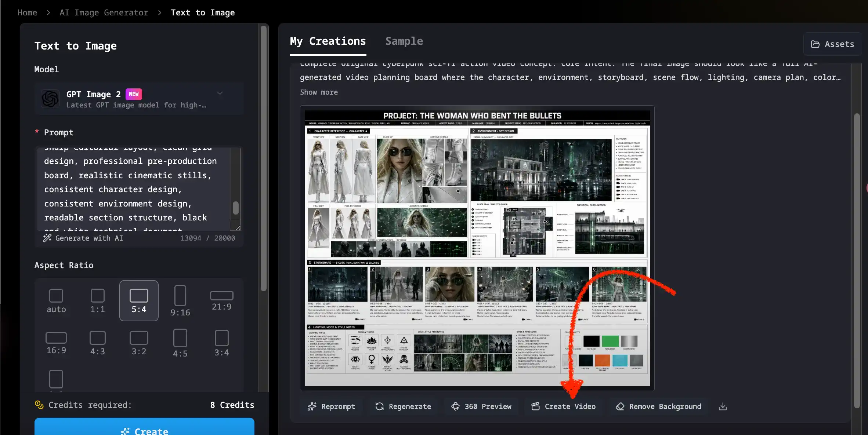Select the 16:9 aspect ratio
Screen dimensions: 868x435
56,343
